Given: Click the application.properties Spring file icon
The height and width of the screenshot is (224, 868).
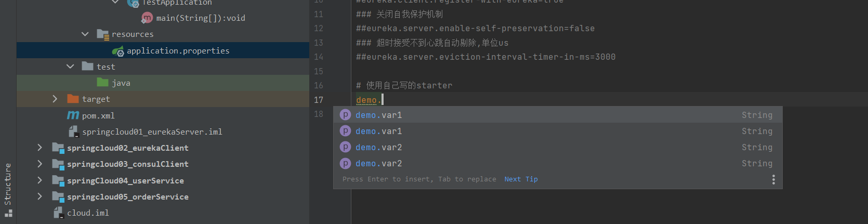Looking at the screenshot, I should point(118,51).
